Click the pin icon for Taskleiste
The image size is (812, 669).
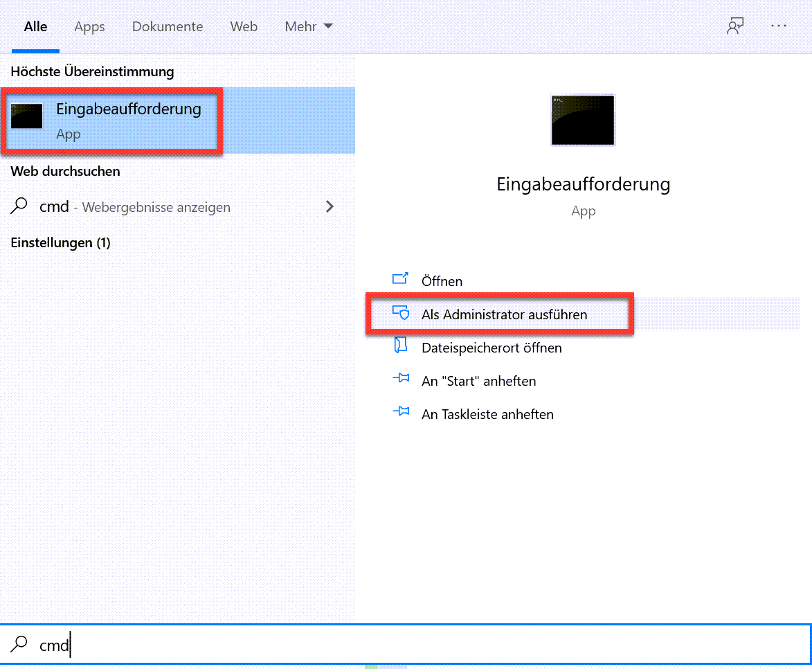(401, 411)
